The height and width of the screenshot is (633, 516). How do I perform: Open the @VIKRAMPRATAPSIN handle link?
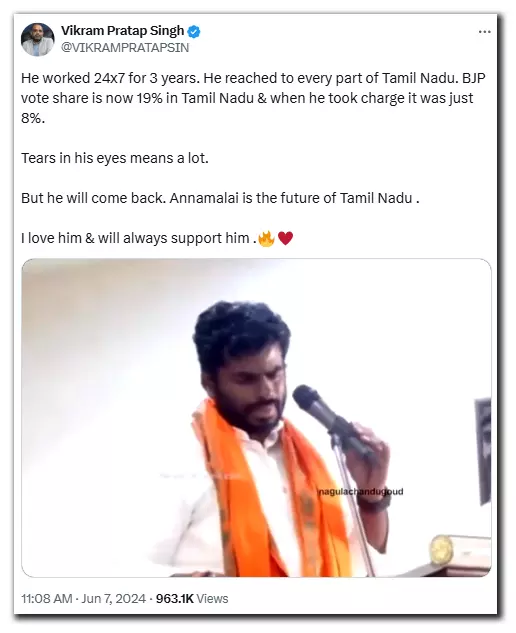pos(125,48)
